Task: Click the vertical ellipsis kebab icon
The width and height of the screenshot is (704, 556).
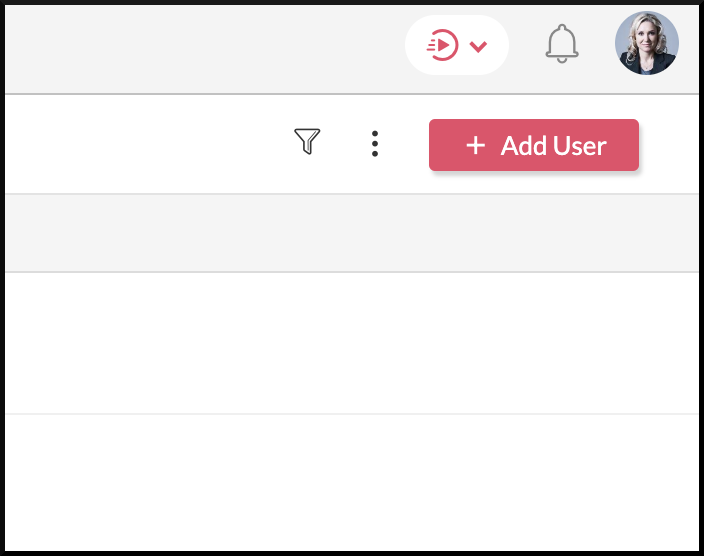Action: click(375, 144)
